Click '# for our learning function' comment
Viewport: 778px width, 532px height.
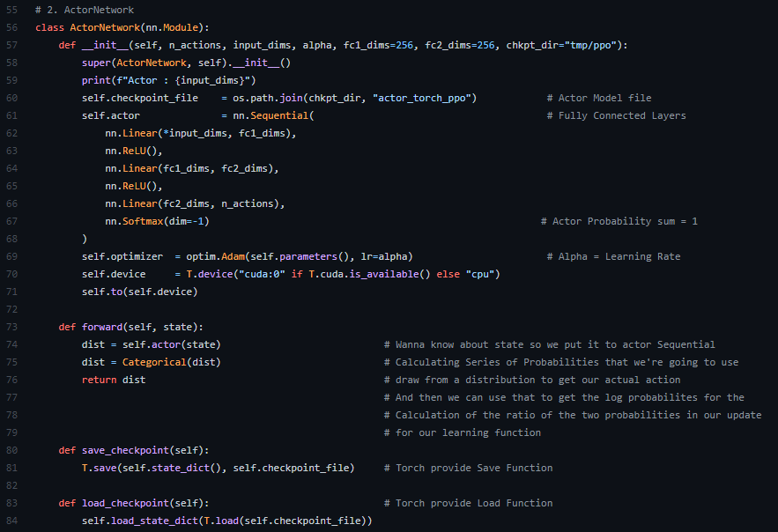click(463, 432)
